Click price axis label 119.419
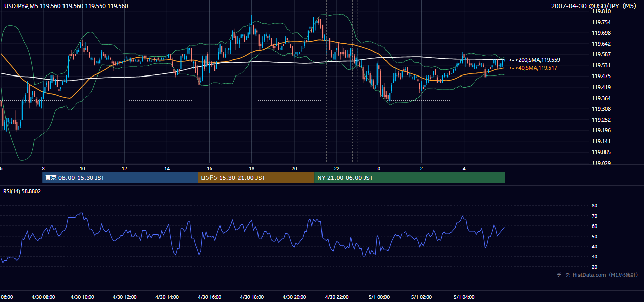This screenshot has width=644, height=302. [x=601, y=87]
